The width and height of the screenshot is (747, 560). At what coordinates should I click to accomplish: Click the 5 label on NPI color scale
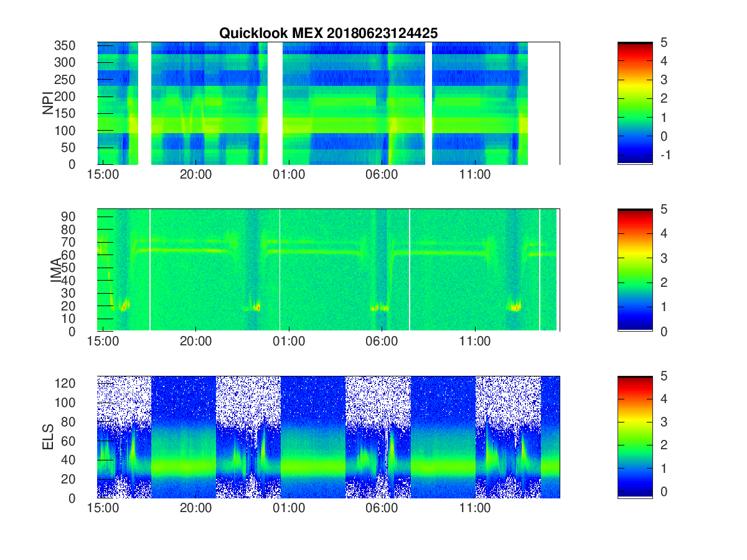(x=664, y=42)
